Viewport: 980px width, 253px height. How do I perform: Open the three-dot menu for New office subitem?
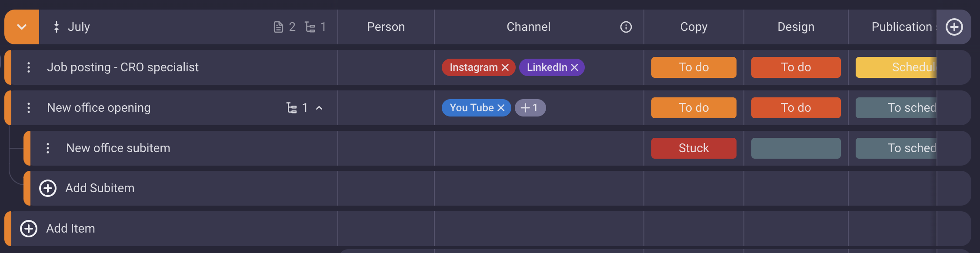(x=48, y=148)
